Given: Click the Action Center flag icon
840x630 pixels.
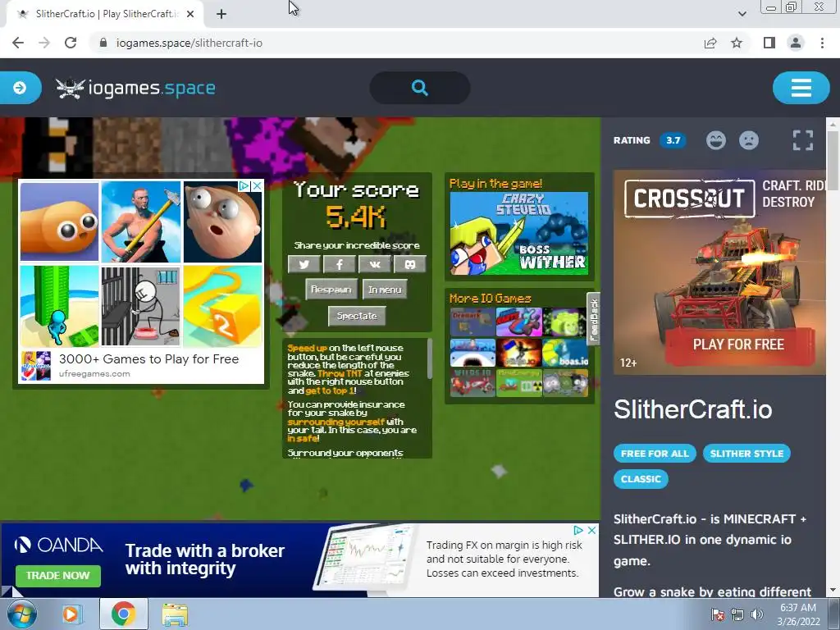Looking at the screenshot, I should tap(717, 614).
